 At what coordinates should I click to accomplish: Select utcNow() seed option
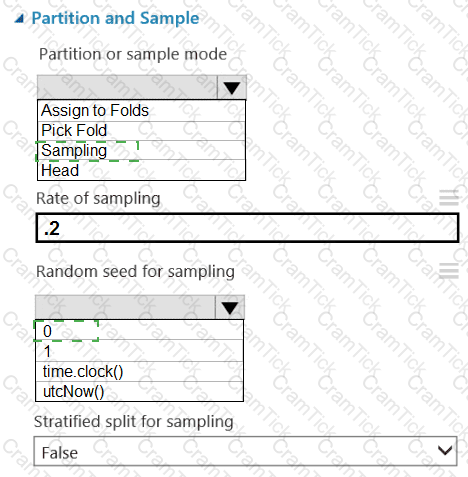(139, 391)
